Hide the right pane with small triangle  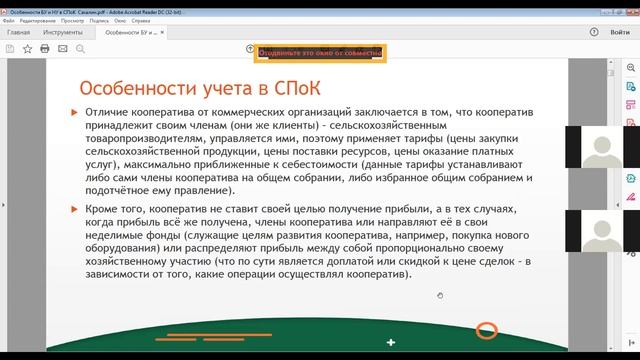coord(618,204)
